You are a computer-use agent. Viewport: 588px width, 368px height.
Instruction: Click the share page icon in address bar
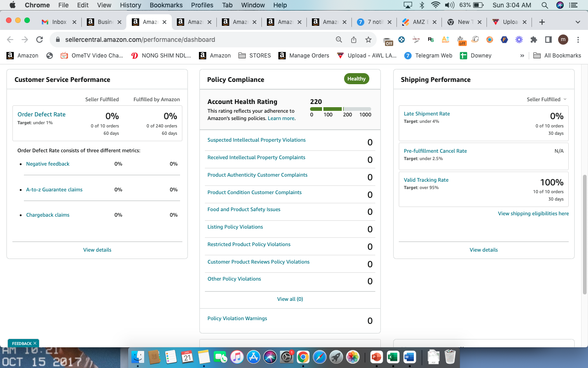(x=354, y=40)
